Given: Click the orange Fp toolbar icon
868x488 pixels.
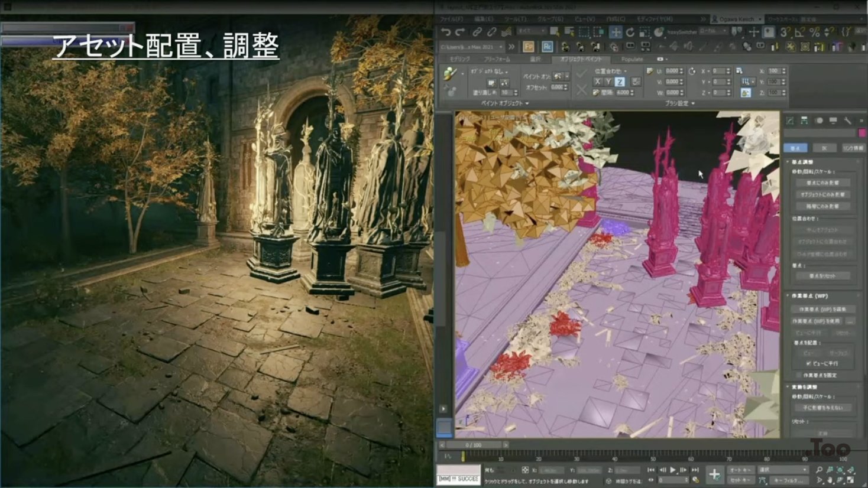Looking at the screenshot, I should (529, 47).
